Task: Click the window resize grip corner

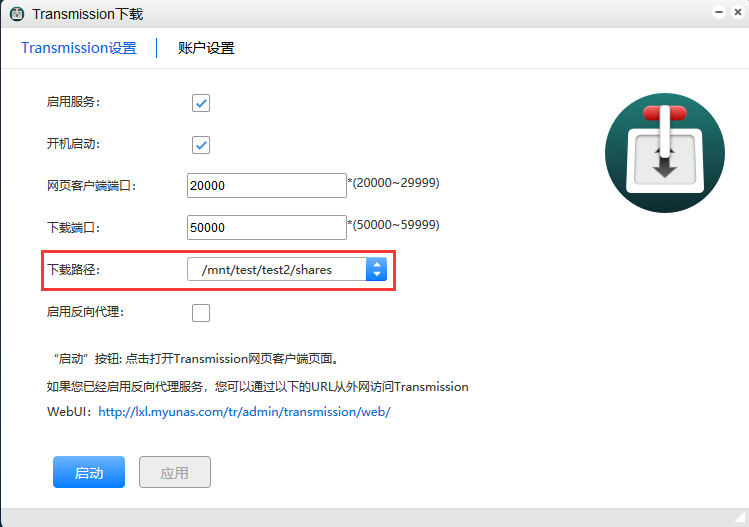Action: click(x=741, y=517)
